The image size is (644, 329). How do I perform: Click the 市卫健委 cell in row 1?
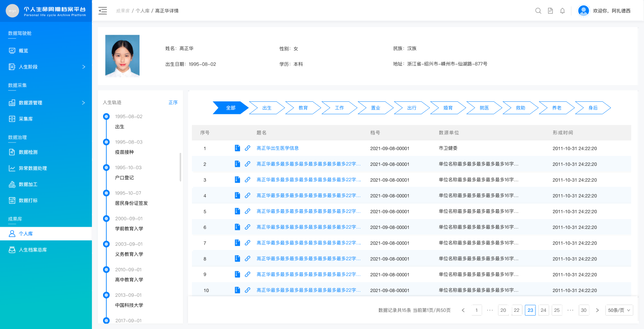[448, 148]
